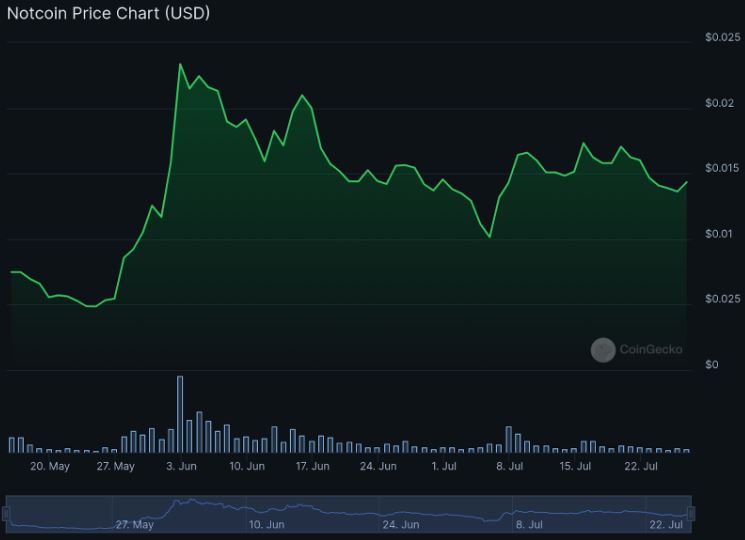Viewport: 745px width, 540px height.
Task: Click the price peak above 3. Jun
Action: tap(180, 65)
